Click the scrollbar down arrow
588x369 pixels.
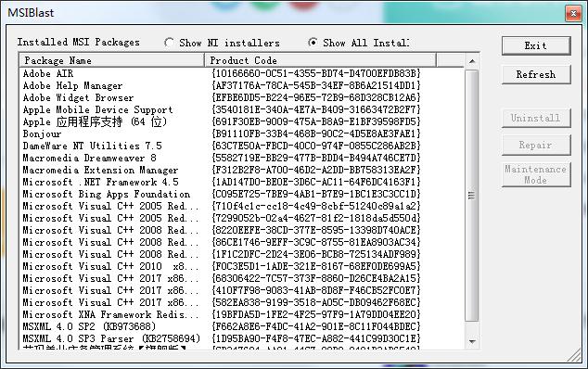(472, 341)
